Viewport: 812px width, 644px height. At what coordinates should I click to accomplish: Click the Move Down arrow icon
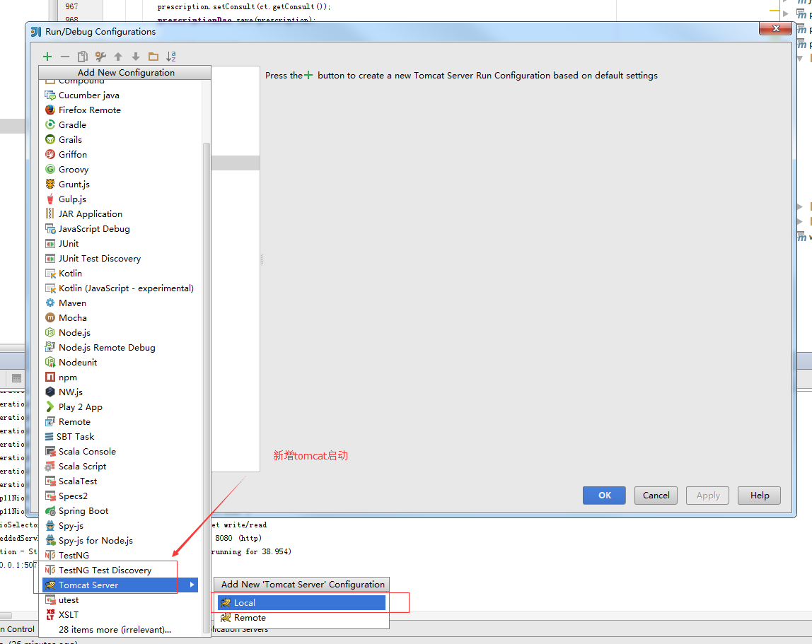coord(136,57)
